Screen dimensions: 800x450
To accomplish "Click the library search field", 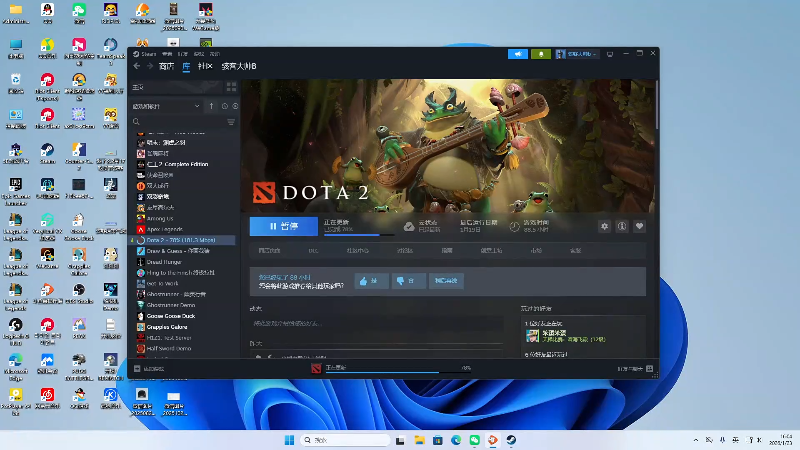I will point(178,122).
